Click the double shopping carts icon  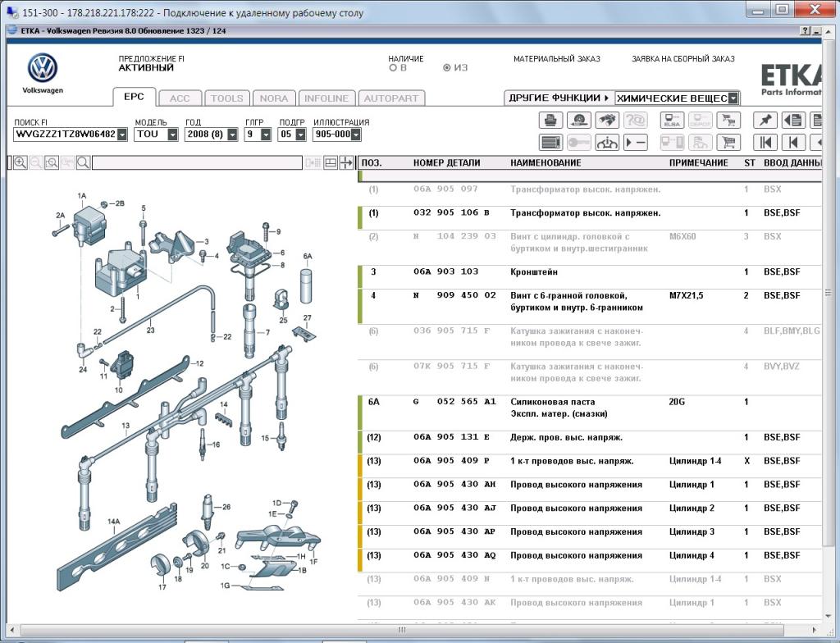(x=728, y=120)
